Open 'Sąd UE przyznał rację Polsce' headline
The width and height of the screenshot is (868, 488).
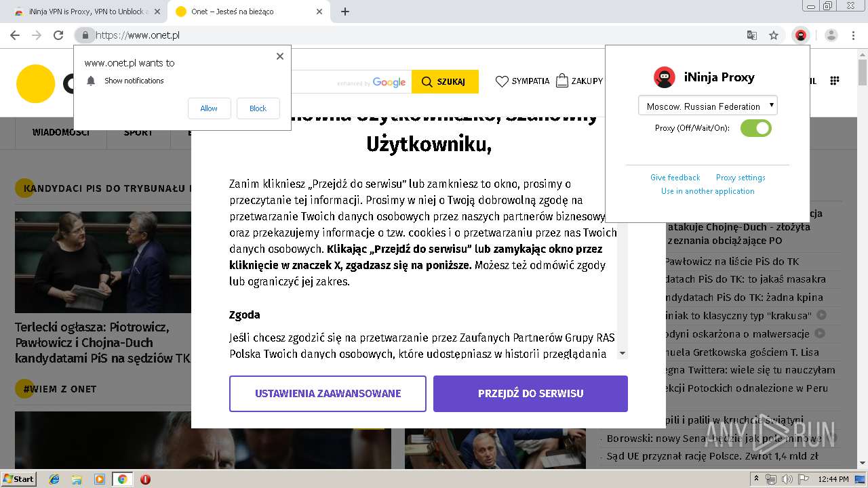[x=712, y=456]
